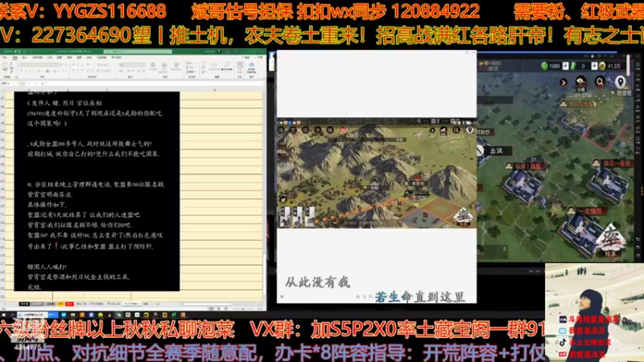Screen dimensions: 644x362
Task: Open Find and Select magnifier in Excel
Action: click(227, 67)
